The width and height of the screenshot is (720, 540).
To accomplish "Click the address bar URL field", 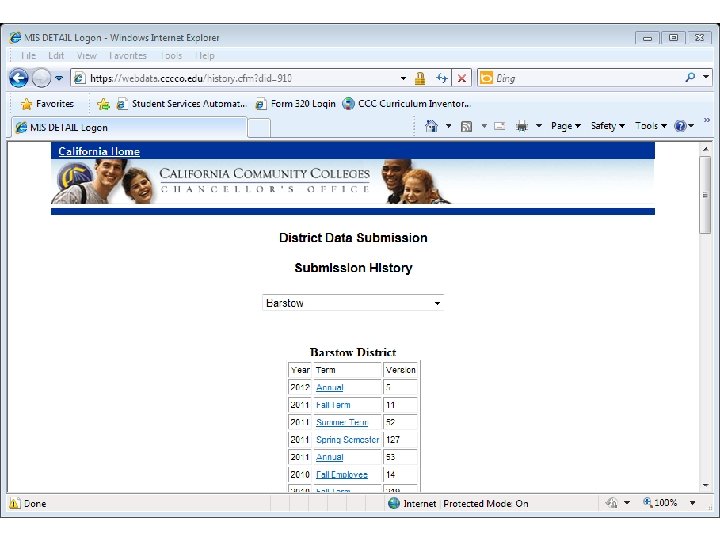I will (x=236, y=78).
